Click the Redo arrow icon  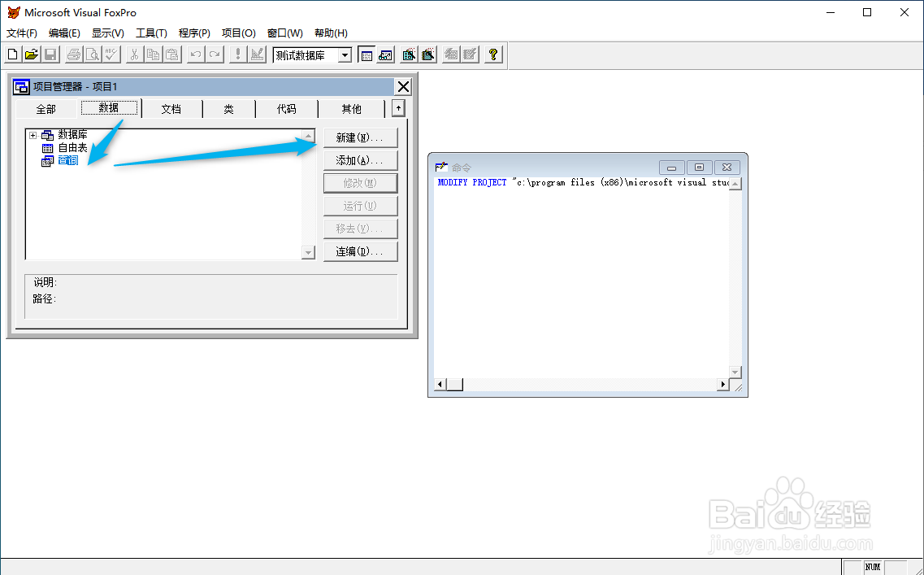[215, 54]
